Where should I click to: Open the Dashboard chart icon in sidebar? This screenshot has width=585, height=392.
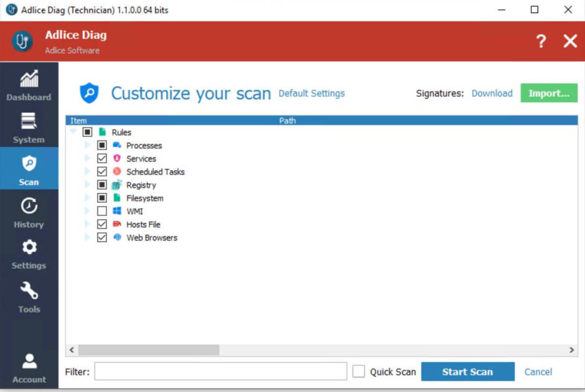coord(29,79)
